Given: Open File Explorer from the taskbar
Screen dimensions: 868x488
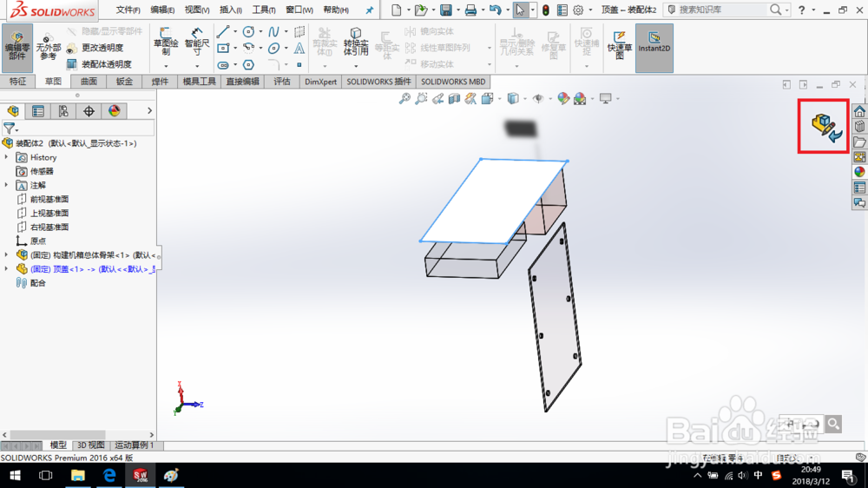Looking at the screenshot, I should click(x=77, y=475).
